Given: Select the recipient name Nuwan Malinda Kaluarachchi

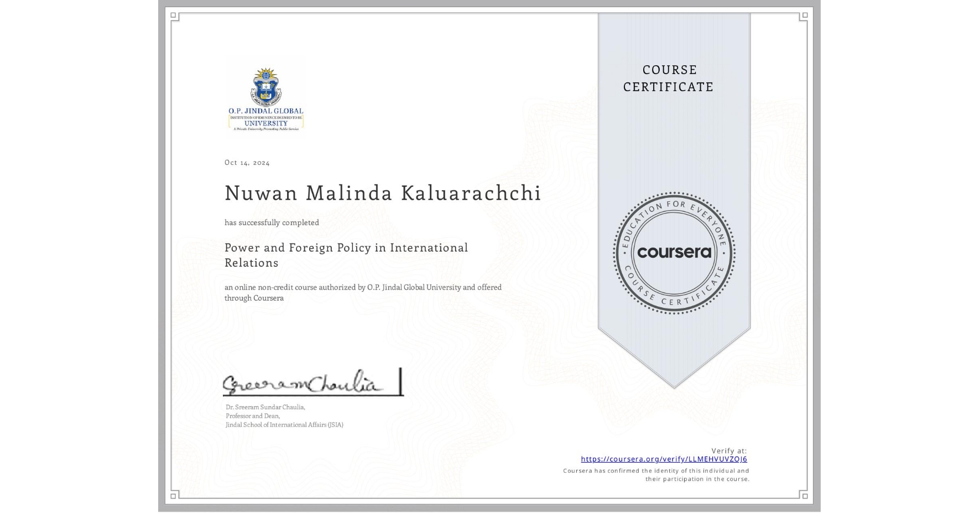Looking at the screenshot, I should click(x=382, y=194).
